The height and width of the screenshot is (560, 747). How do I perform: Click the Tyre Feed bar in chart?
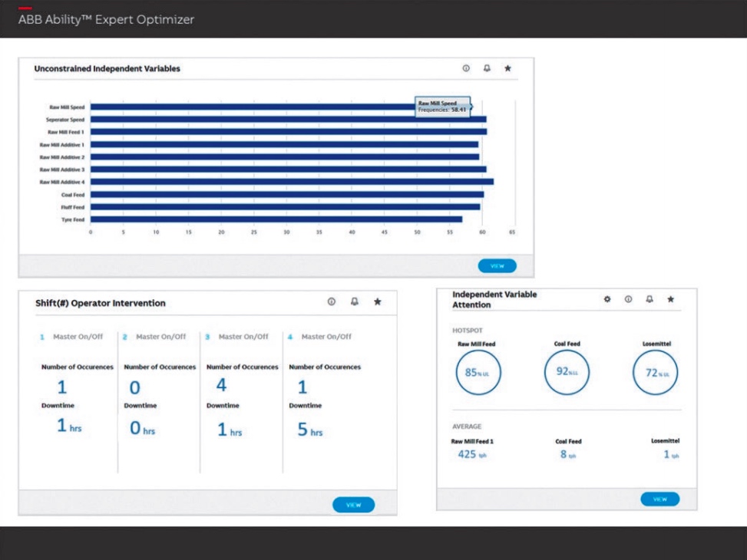point(276,219)
